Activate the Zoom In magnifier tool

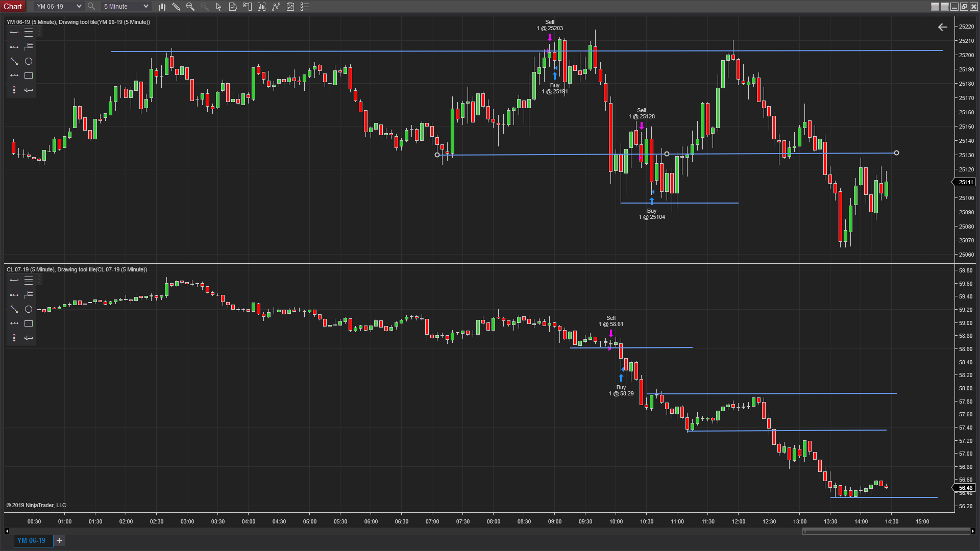[x=190, y=7]
